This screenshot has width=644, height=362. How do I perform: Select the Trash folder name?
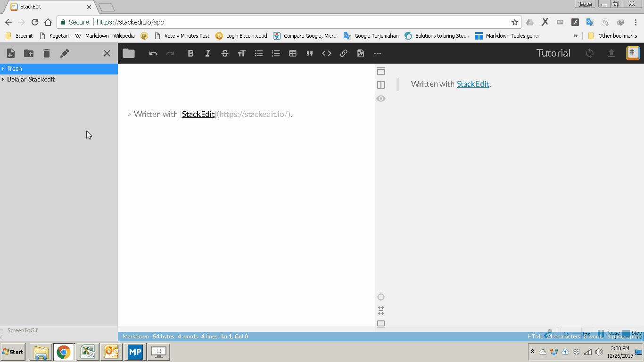coord(15,69)
